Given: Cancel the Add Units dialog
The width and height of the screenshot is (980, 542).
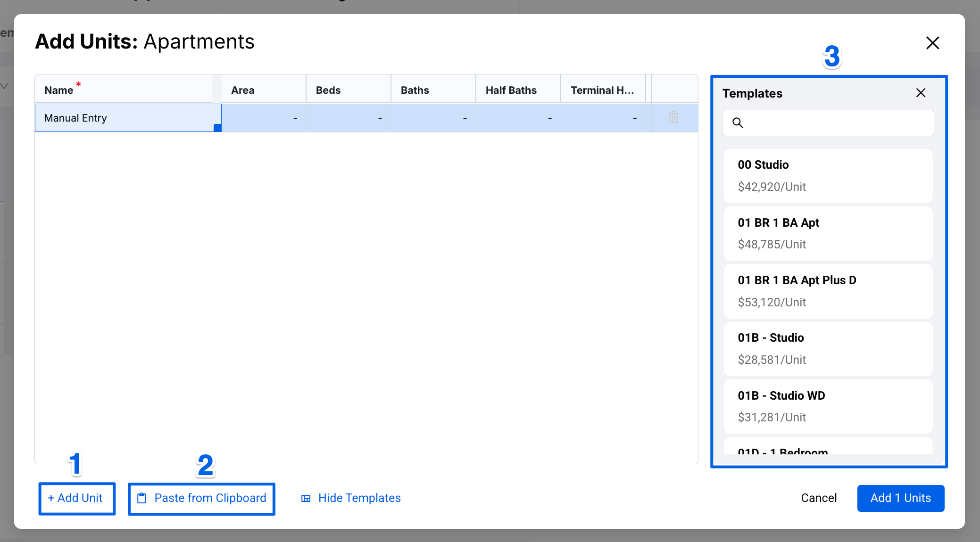Looking at the screenshot, I should [819, 498].
